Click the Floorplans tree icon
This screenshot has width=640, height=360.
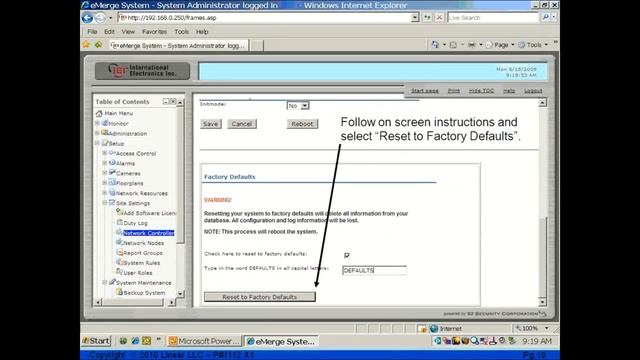point(112,182)
